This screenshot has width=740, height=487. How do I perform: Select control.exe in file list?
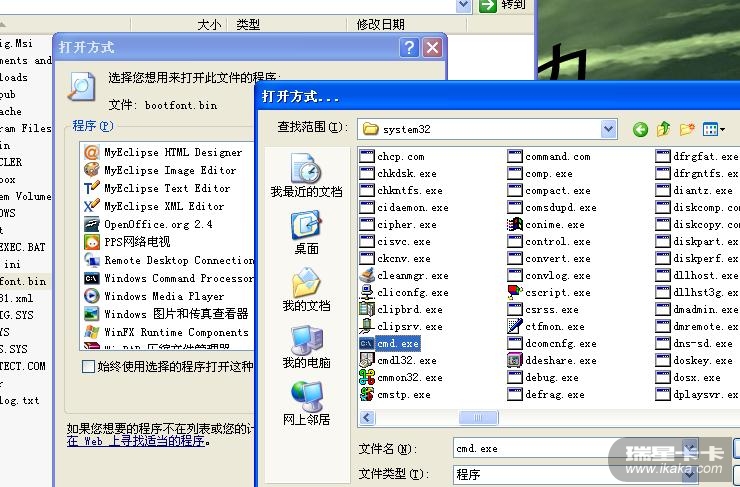(549, 241)
